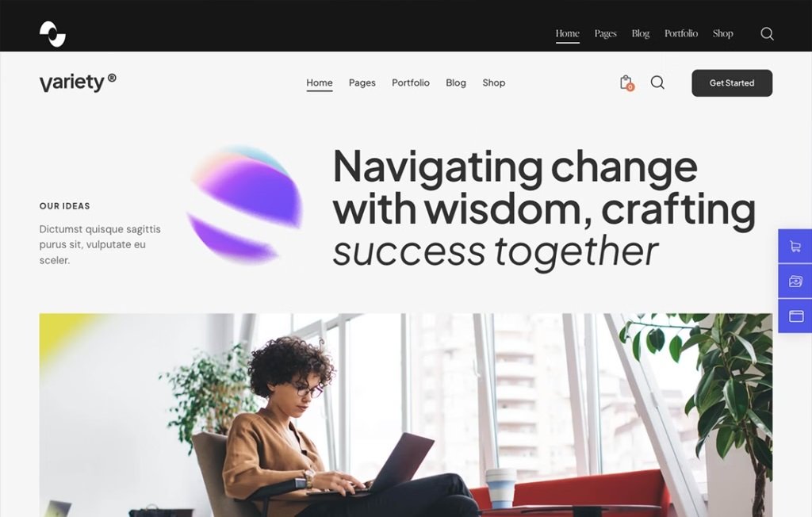Click the white logo in dark header
Viewport: 812px width, 517px height.
[x=52, y=34]
